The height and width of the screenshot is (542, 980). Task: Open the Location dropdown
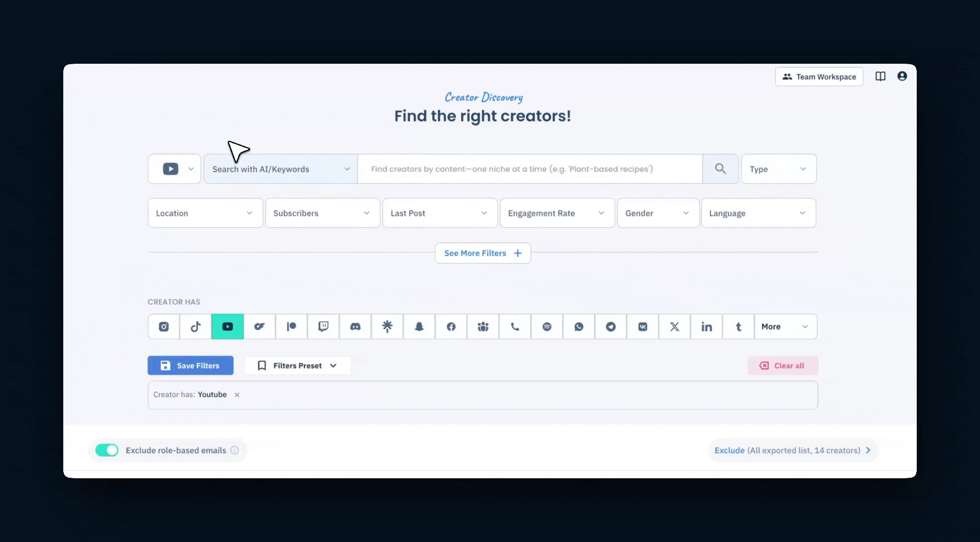click(x=205, y=213)
